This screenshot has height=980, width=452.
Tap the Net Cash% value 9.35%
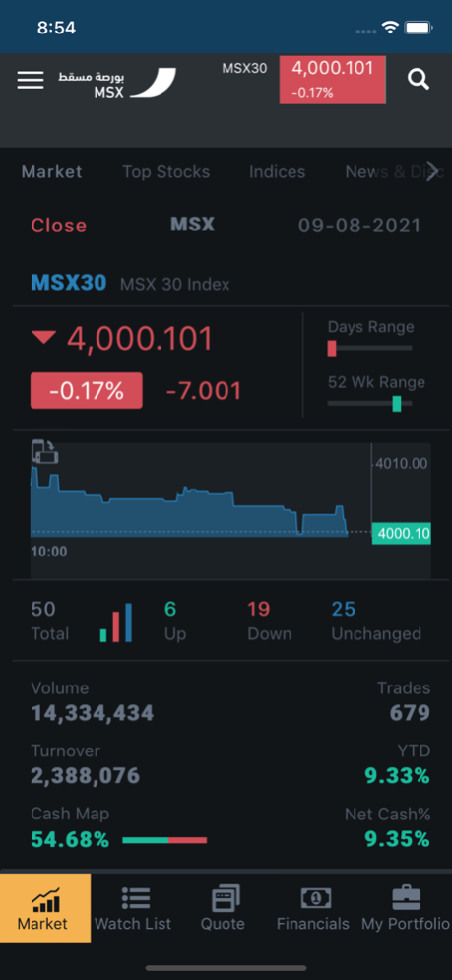coord(398,840)
